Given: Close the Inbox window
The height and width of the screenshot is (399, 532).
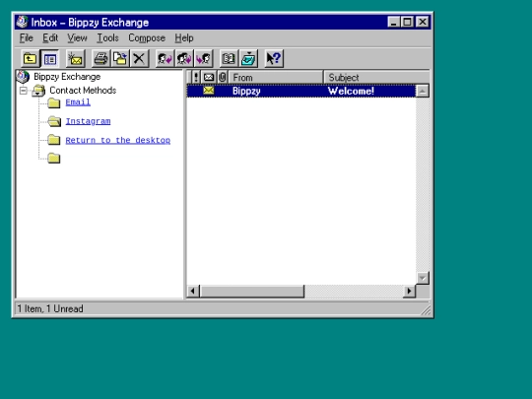Looking at the screenshot, I should pyautogui.click(x=423, y=22).
